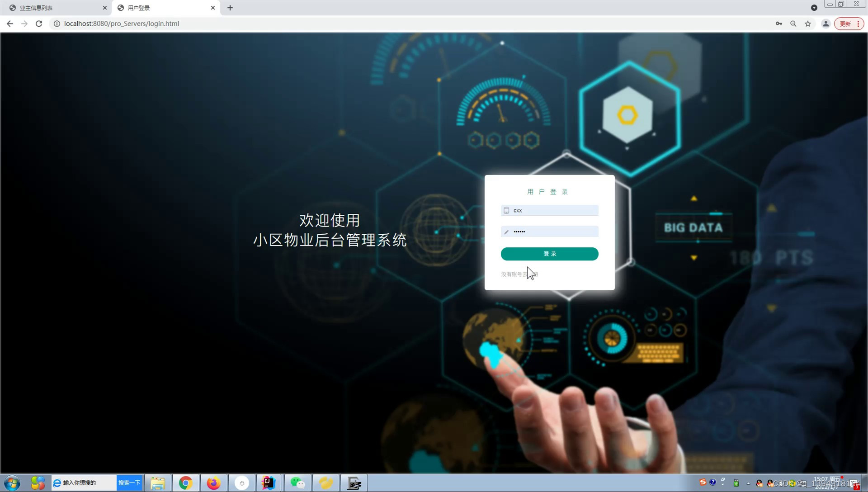View site information icon in address bar
This screenshot has width=868, height=492.
click(x=57, y=24)
